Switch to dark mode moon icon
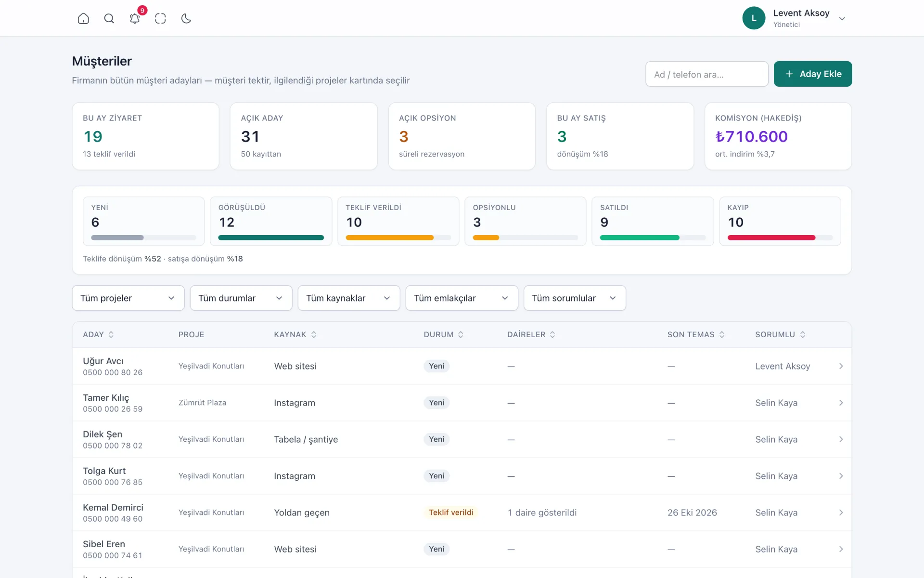This screenshot has height=578, width=924. click(x=186, y=18)
